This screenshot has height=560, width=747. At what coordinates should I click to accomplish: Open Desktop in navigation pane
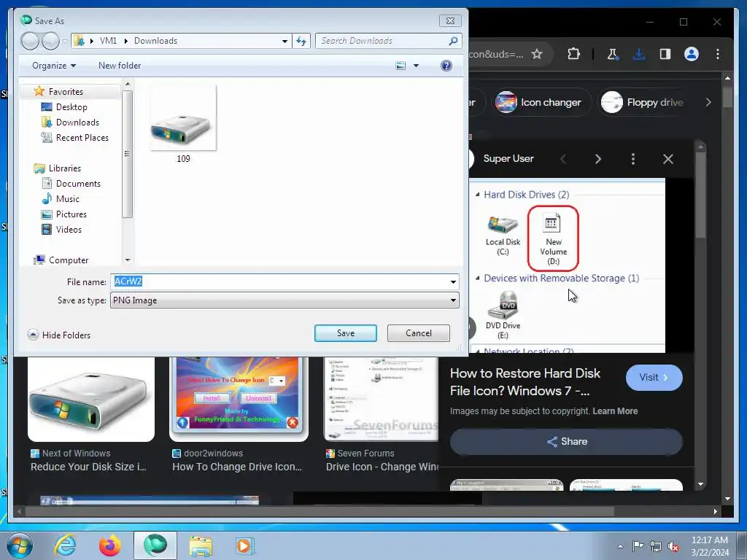[71, 107]
